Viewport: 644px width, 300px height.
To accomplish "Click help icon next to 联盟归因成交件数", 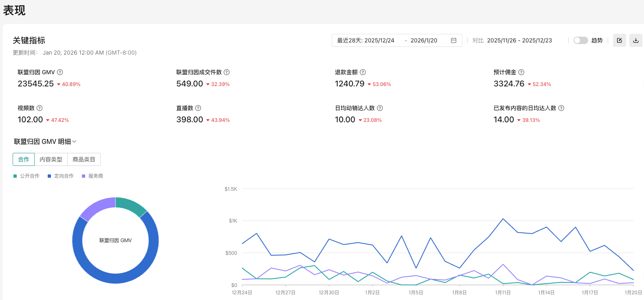I will (227, 72).
